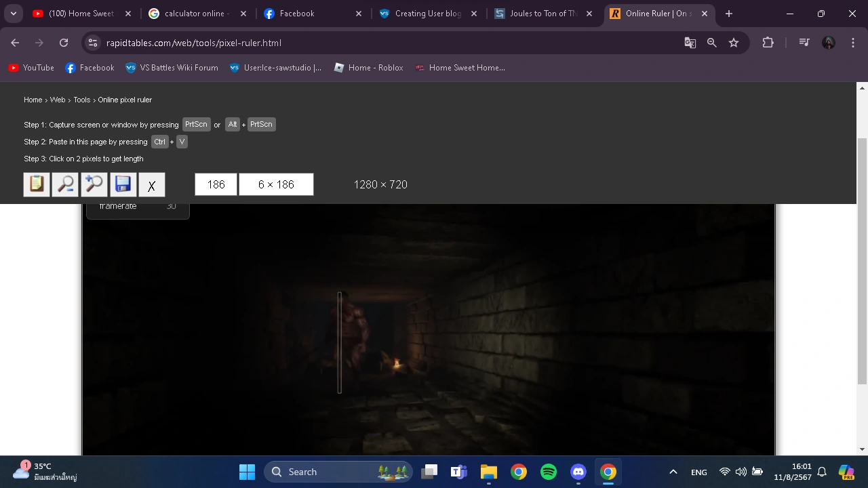The image size is (868, 488).
Task: Open the Google Translate page icon
Action: point(690,43)
